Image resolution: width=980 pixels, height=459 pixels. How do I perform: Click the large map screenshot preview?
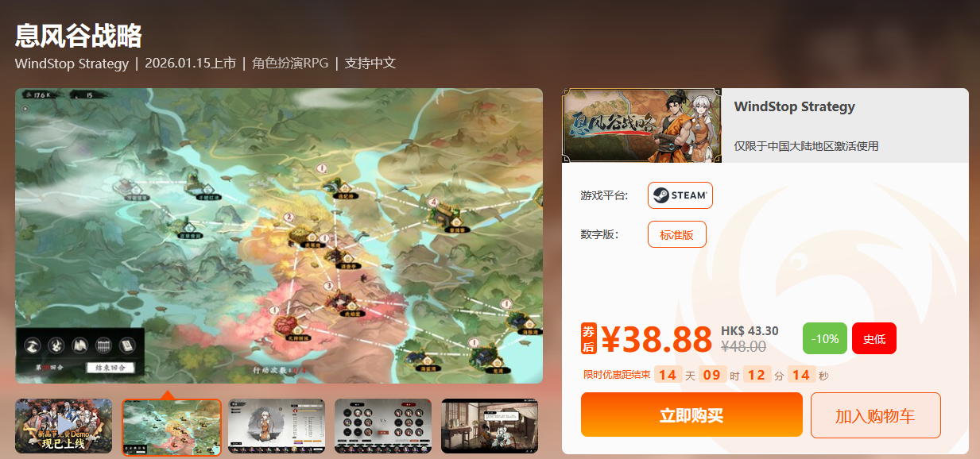[279, 236]
